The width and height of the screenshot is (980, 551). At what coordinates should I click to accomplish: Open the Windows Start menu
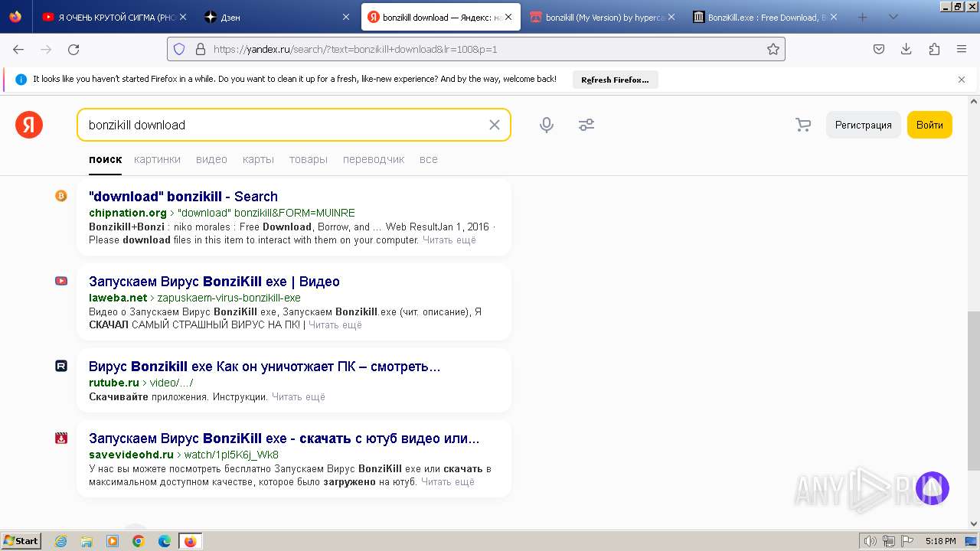click(x=21, y=541)
